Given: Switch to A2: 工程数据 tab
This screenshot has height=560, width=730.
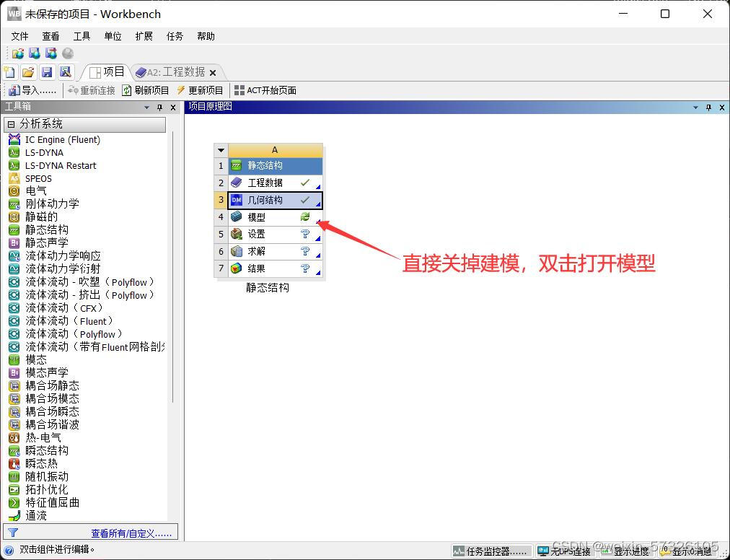Looking at the screenshot, I should (175, 72).
